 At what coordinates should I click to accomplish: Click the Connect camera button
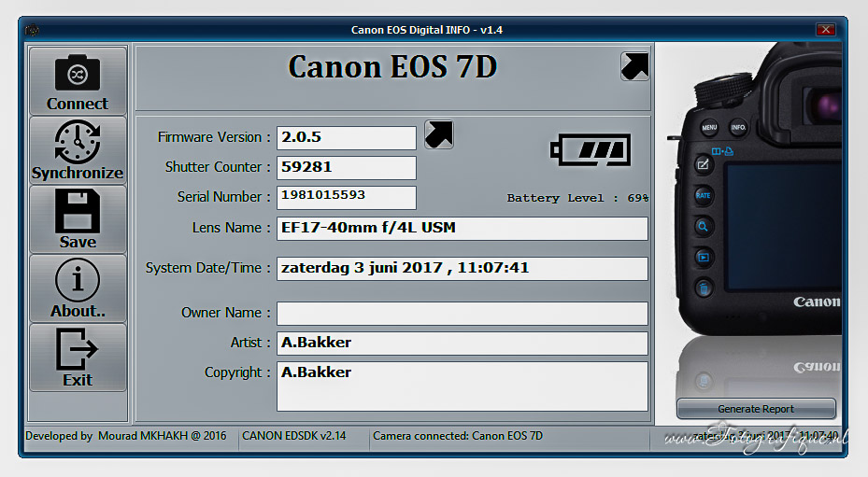78,81
